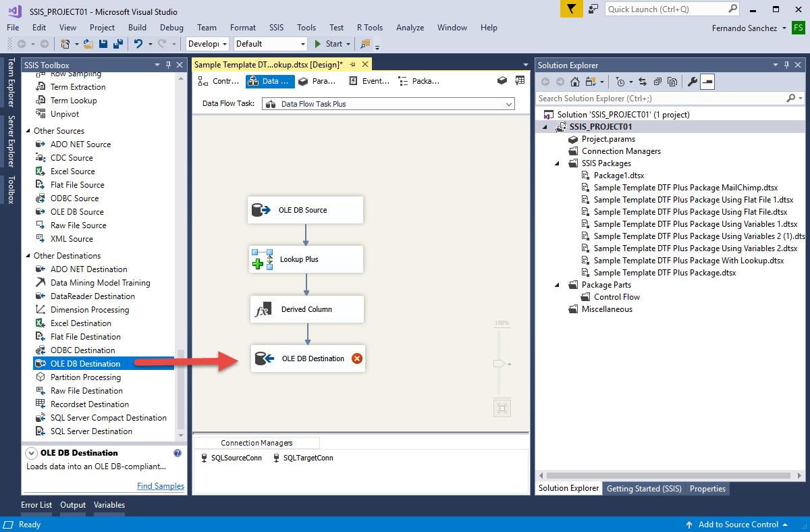Open the Data Flow Task dropdown

click(389, 104)
